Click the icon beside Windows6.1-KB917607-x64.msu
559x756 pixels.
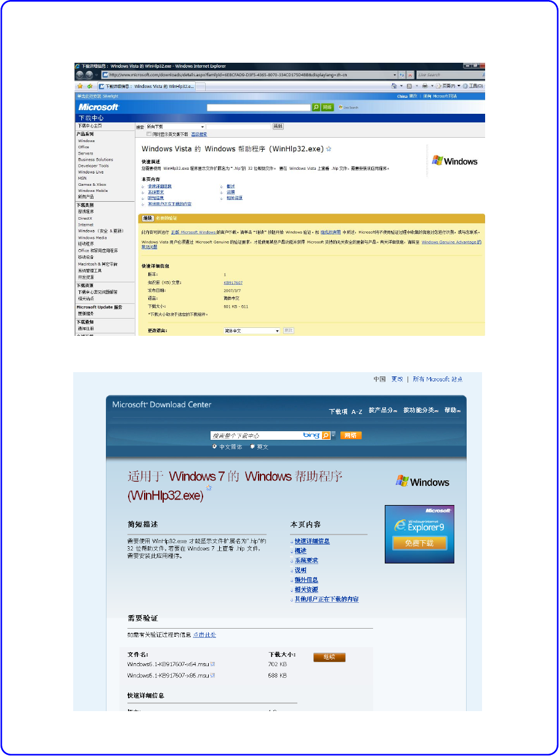[212, 665]
